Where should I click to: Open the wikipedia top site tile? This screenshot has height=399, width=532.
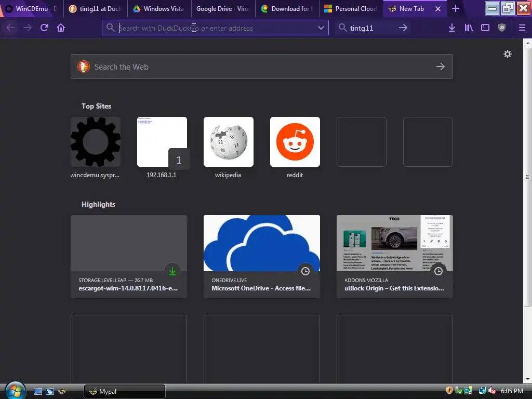coord(229,142)
